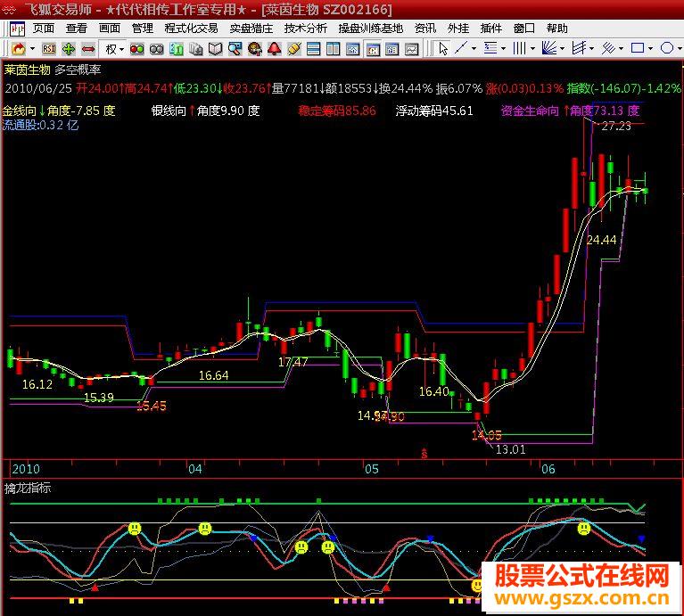Viewport: 684px width, 616px height.
Task: Open the 技术分析 menu
Action: pyautogui.click(x=305, y=29)
